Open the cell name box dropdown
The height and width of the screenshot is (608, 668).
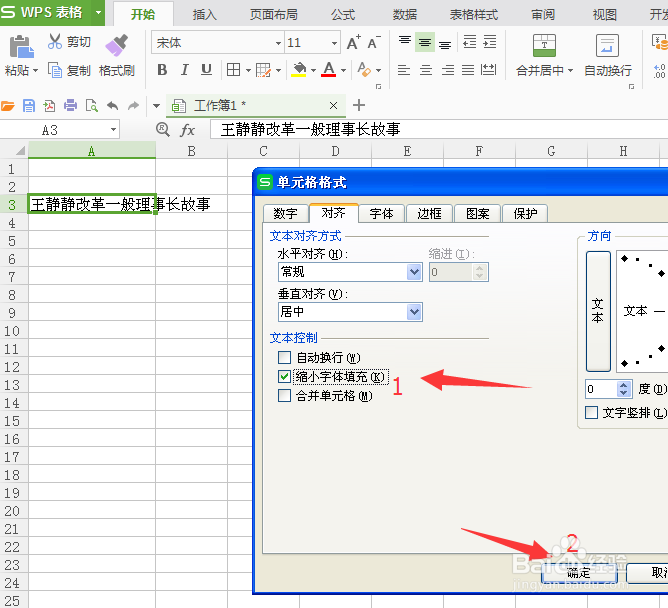click(x=113, y=130)
